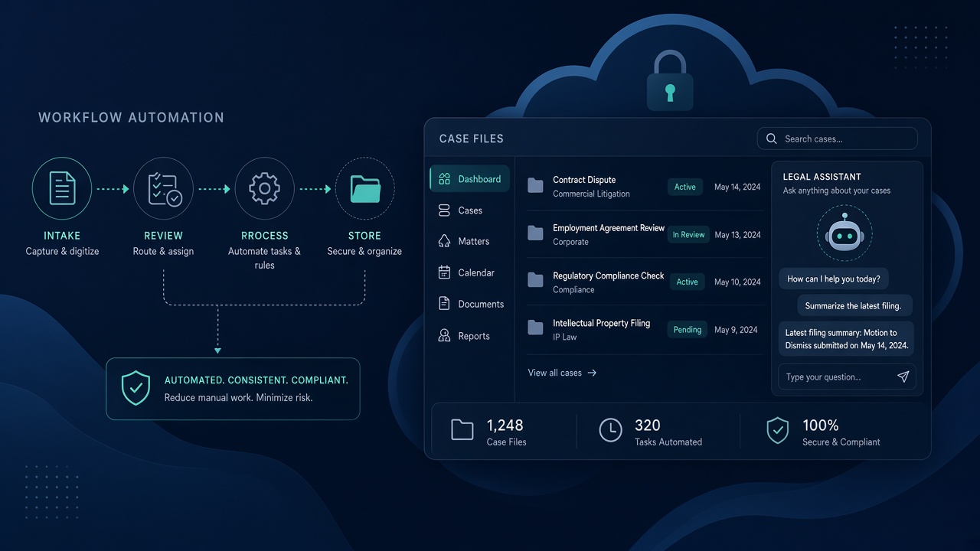Screen dimensions: 980x551
Task: Click the INTAKE step label
Action: tap(62, 236)
